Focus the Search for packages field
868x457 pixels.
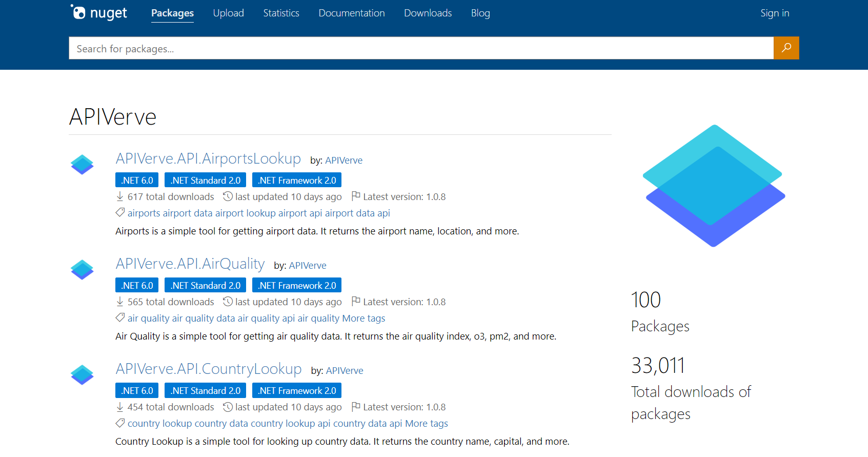tap(421, 48)
